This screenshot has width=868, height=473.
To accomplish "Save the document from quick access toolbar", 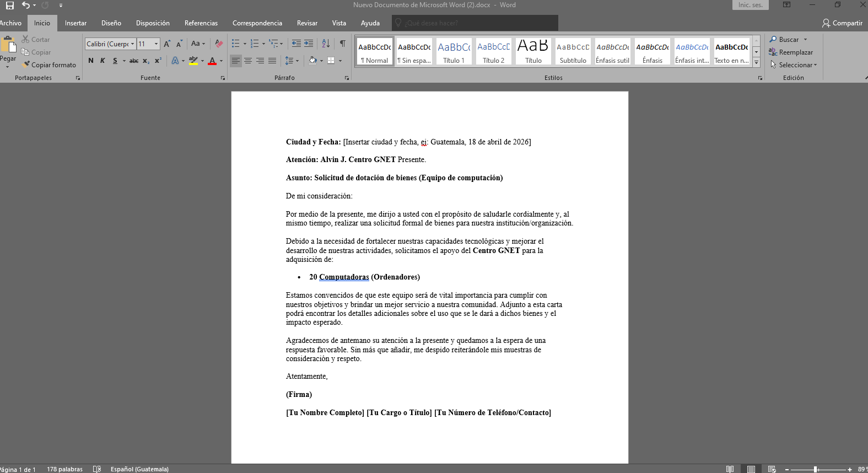I will 10,6.
